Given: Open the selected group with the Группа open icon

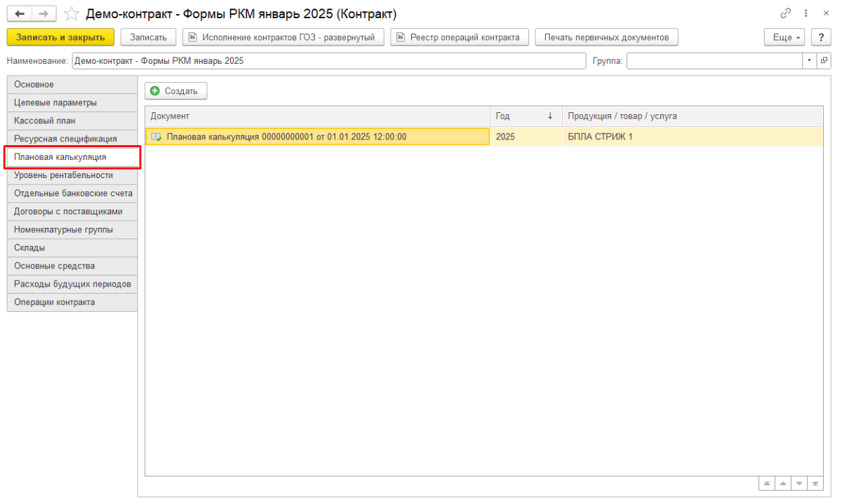Looking at the screenshot, I should [x=824, y=61].
